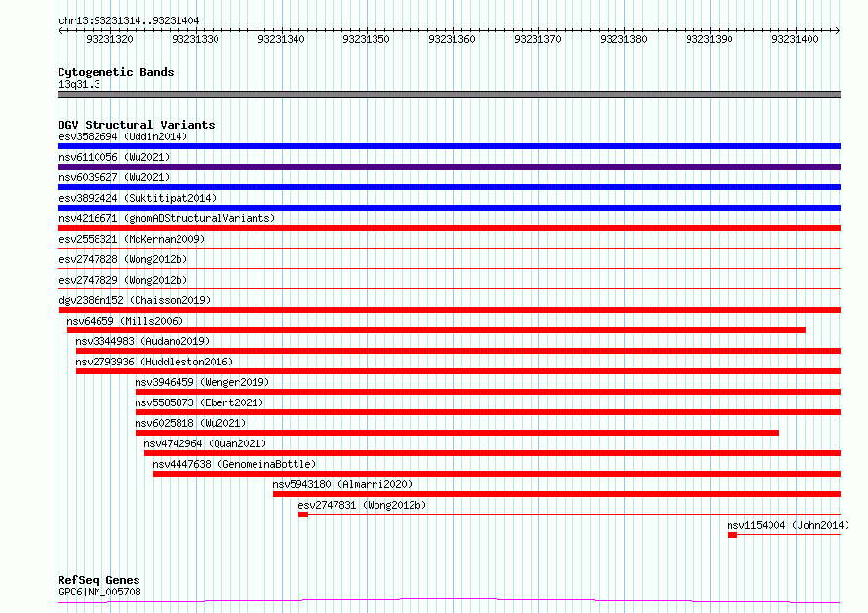This screenshot has height=613, width=868.
Task: Click the red bar under nsv6025818
Action: coord(457,433)
